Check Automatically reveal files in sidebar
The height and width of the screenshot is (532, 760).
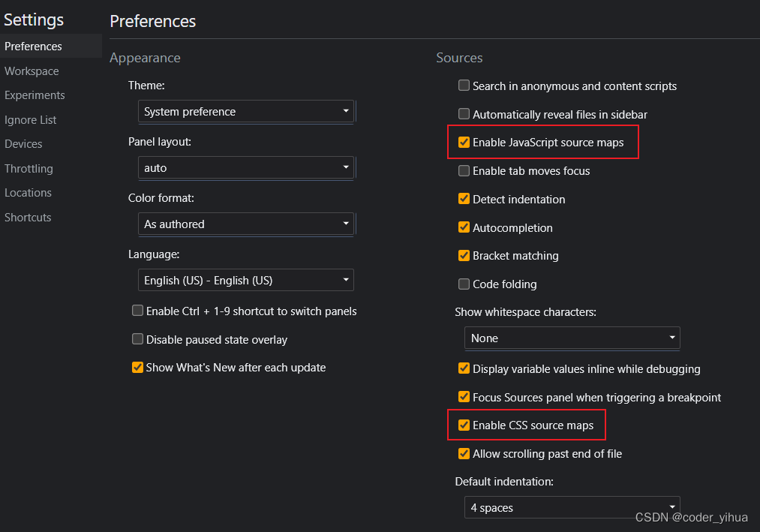coord(464,115)
